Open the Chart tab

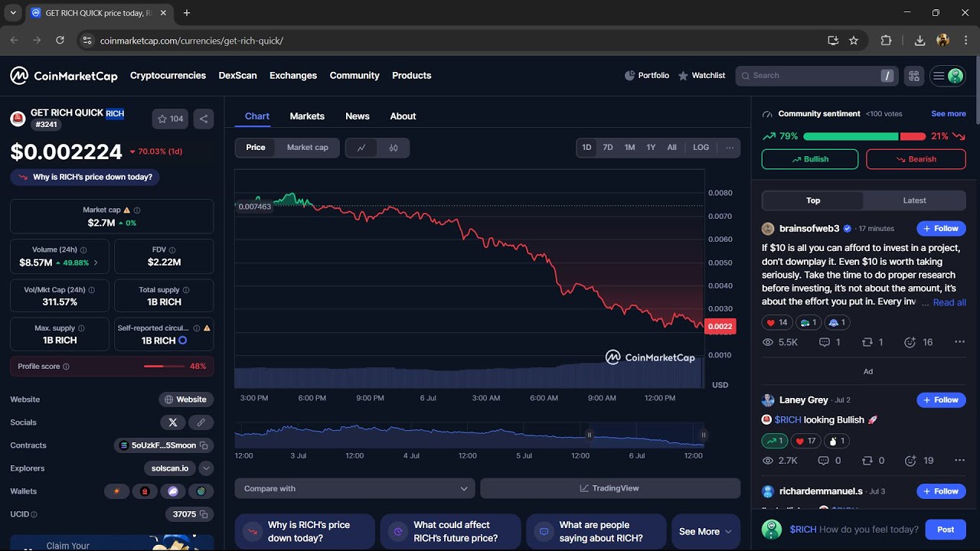click(x=257, y=116)
